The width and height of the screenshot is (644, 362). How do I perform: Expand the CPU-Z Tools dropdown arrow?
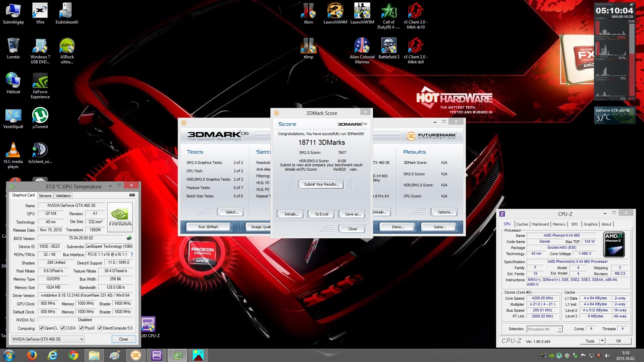(x=602, y=341)
